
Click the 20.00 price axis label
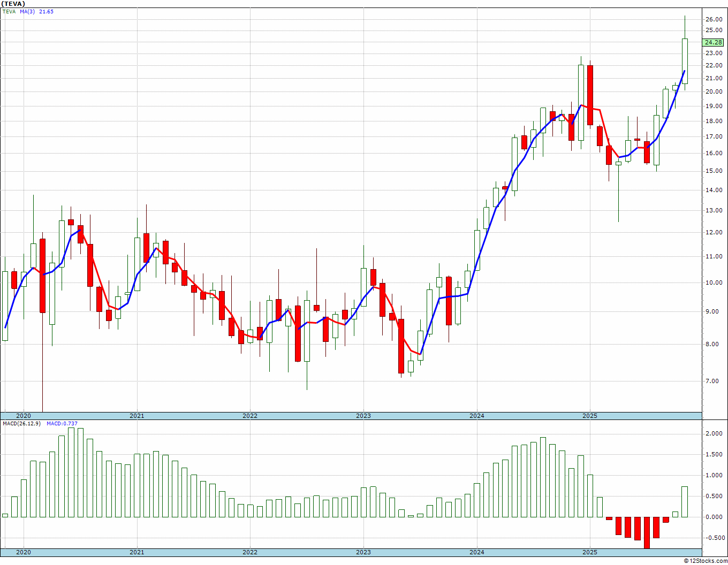click(x=714, y=91)
